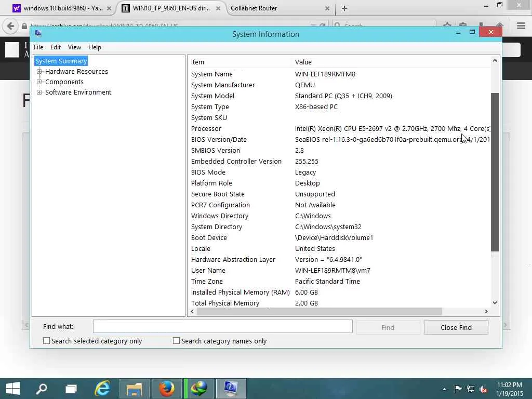Click the 'Find what' input field
Image resolution: width=532 pixels, height=399 pixels.
tap(222, 326)
